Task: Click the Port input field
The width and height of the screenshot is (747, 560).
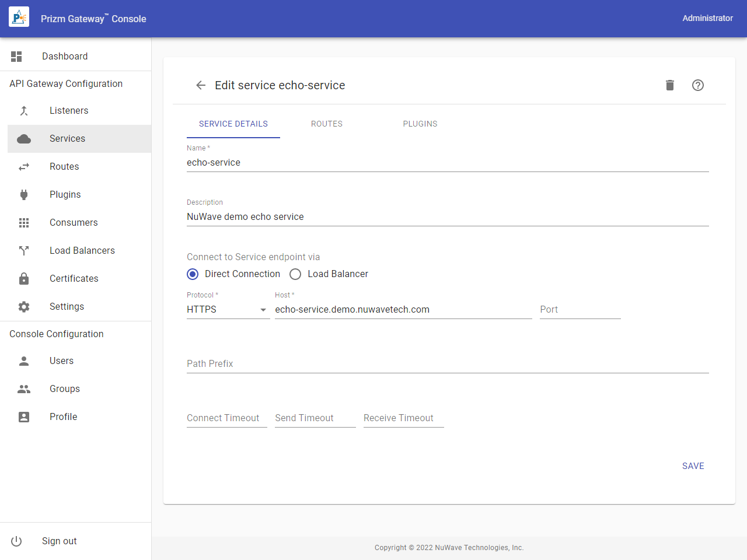Action: pyautogui.click(x=580, y=310)
